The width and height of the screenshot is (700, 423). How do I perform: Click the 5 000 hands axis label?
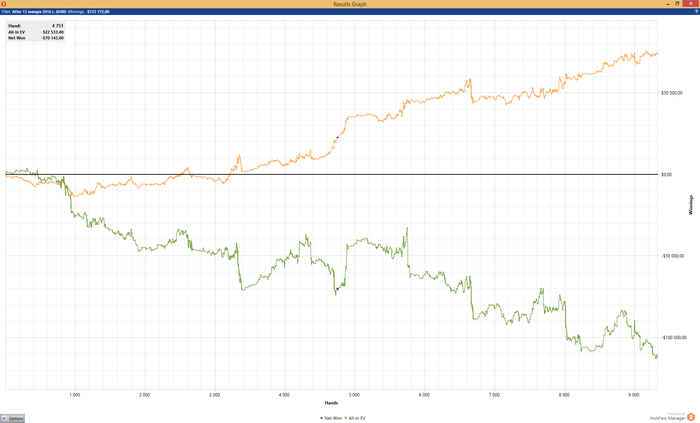click(354, 395)
